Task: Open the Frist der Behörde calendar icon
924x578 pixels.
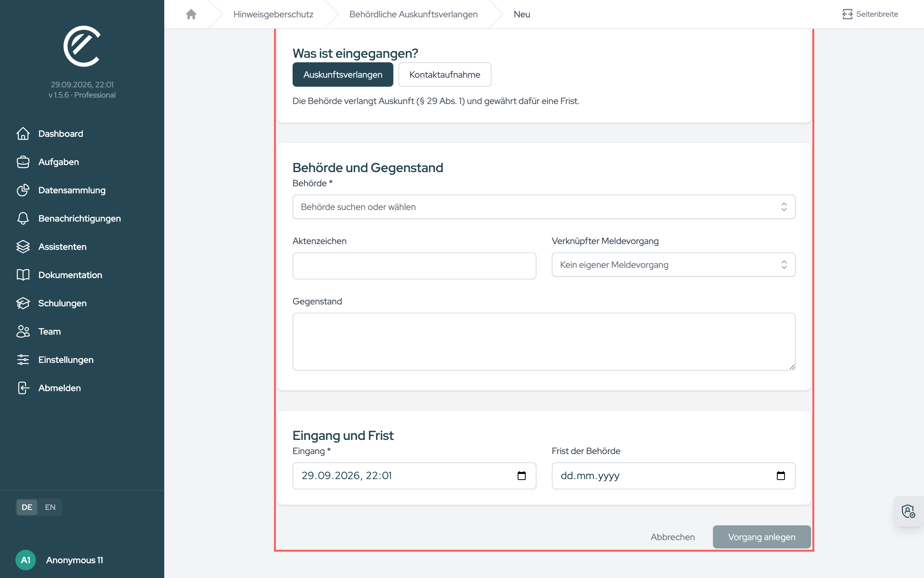Action: point(781,476)
